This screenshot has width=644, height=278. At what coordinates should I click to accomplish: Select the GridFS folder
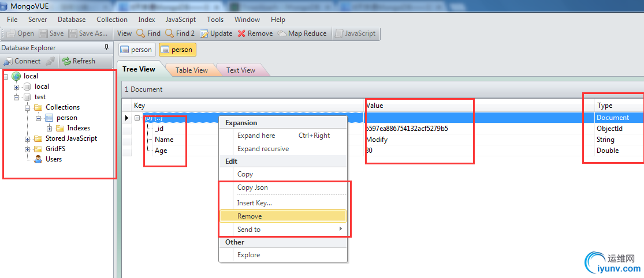click(55, 149)
